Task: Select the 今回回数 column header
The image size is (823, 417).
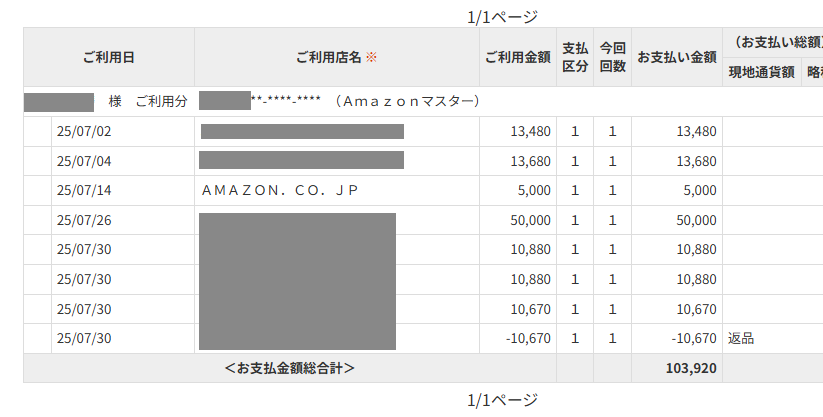Action: coord(612,57)
